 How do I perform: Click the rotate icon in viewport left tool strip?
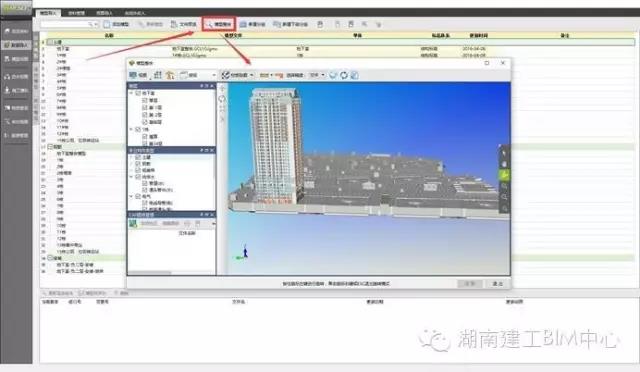pos(222,99)
